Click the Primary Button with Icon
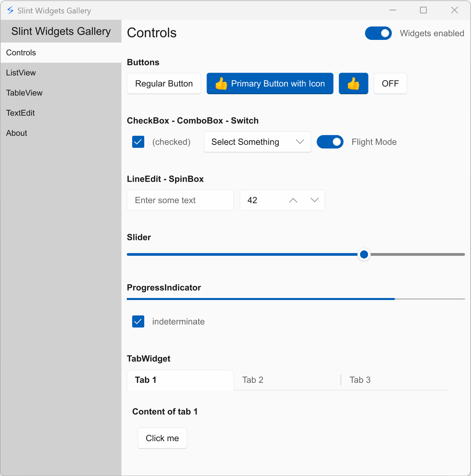Screen dimensions: 471x476 [270, 83]
